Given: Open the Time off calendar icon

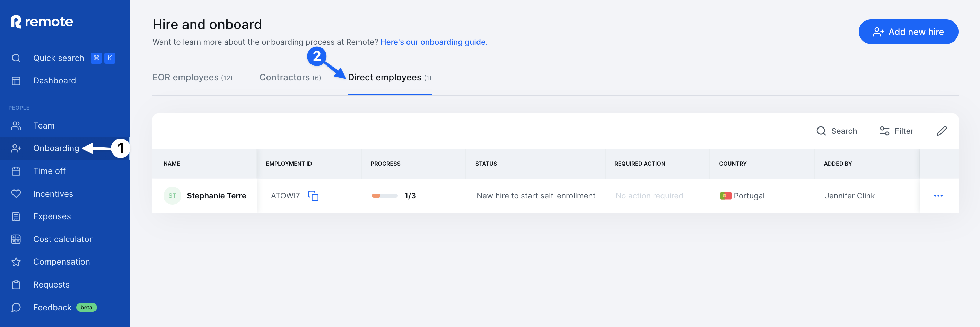Looking at the screenshot, I should 16,171.
